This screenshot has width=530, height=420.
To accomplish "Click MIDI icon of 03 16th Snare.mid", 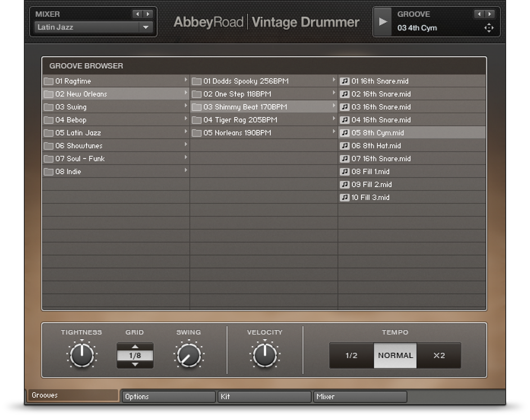I will 344,107.
